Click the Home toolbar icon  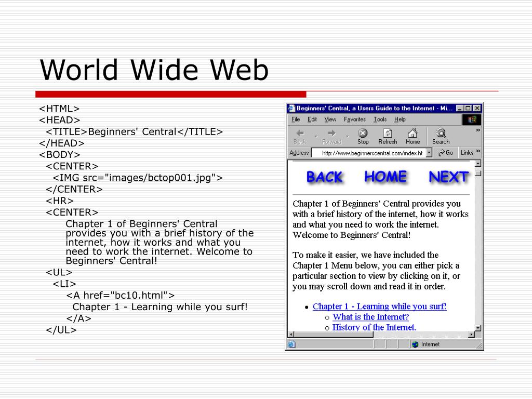pos(413,132)
